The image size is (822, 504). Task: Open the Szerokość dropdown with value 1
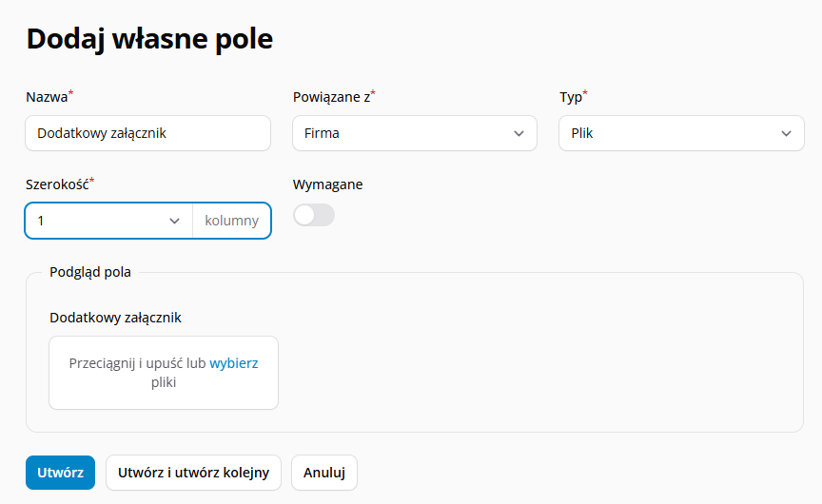click(x=109, y=221)
